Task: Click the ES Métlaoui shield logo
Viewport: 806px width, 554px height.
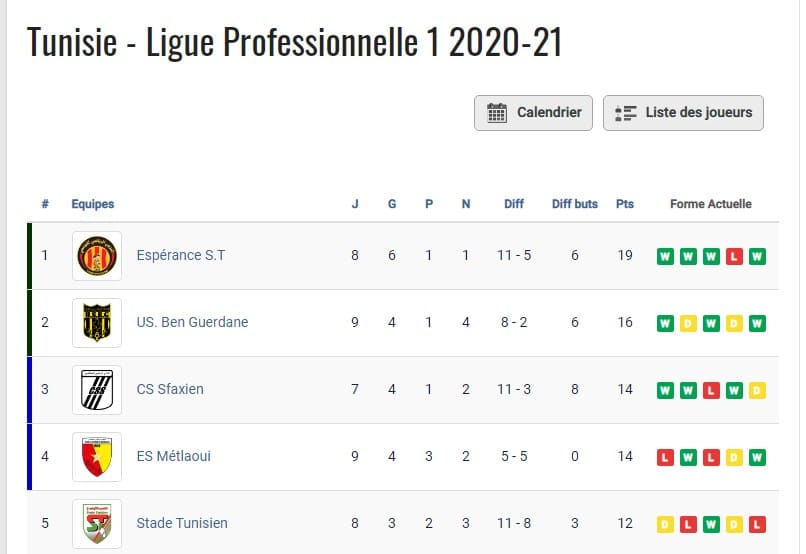Action: click(x=97, y=457)
